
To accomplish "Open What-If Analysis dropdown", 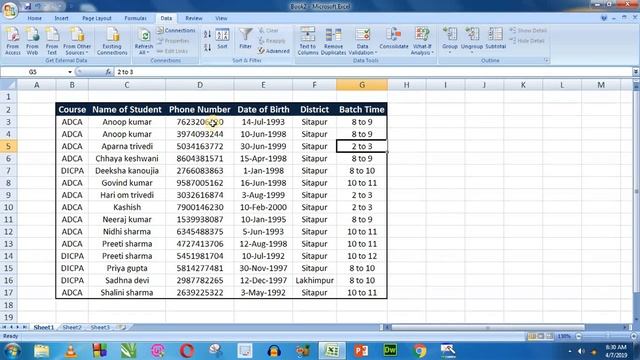I will click(x=422, y=41).
